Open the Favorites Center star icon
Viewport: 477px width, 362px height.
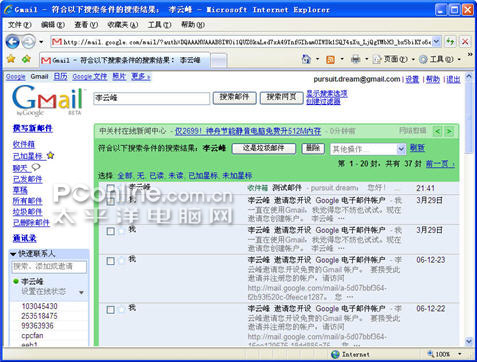point(11,59)
